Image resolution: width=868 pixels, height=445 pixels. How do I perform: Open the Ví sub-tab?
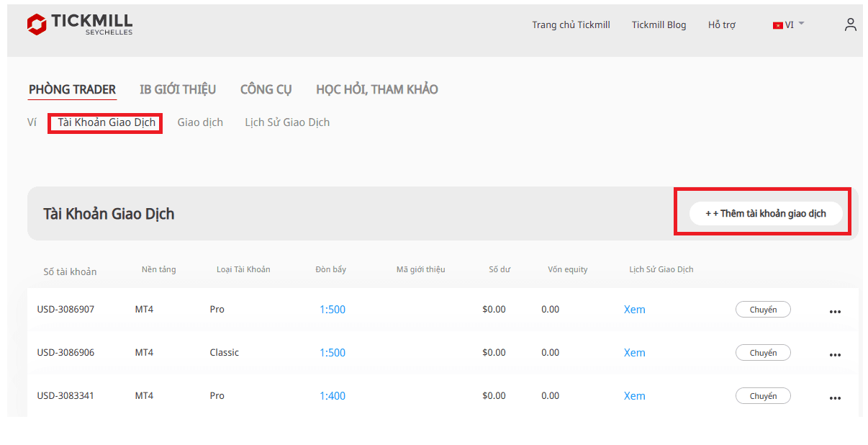[x=32, y=122]
